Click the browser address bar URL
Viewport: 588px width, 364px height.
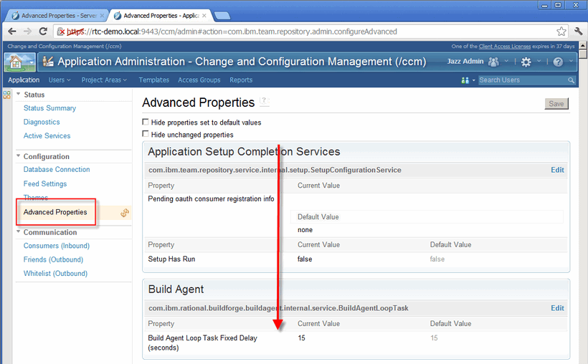232,32
